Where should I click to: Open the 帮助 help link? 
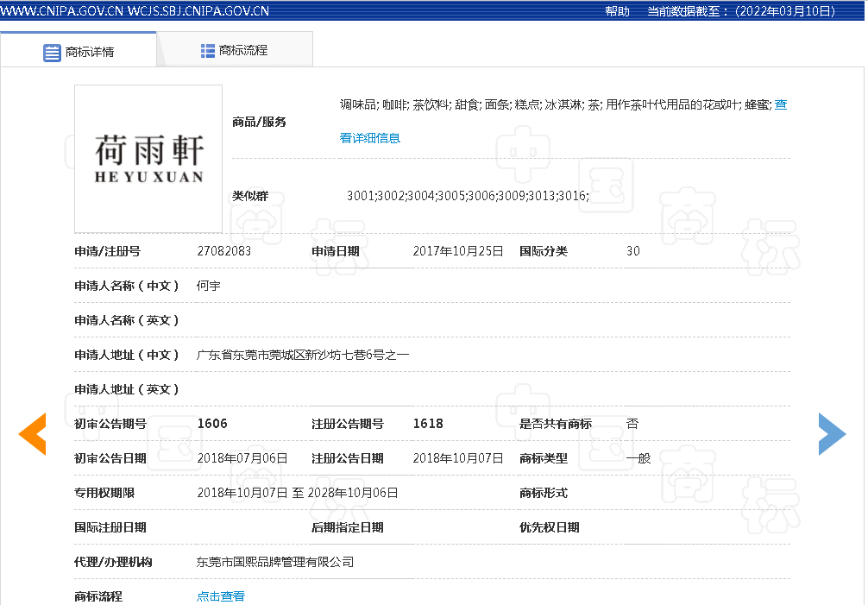coord(617,11)
